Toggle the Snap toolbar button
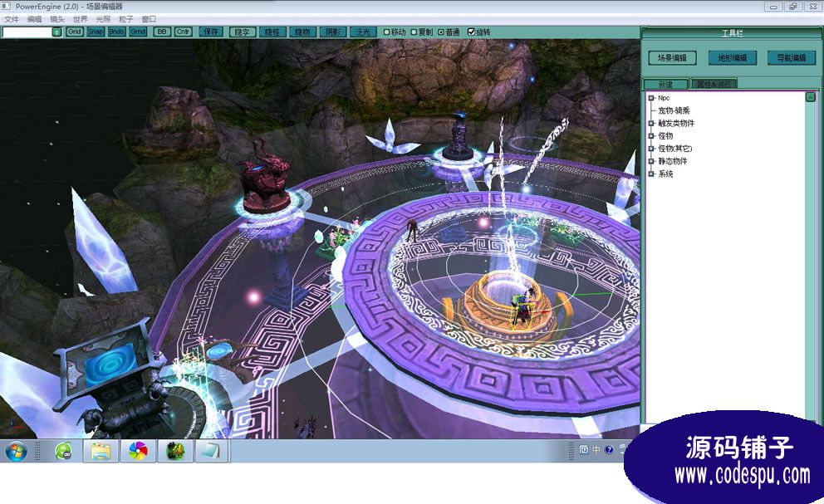Image resolution: width=824 pixels, height=504 pixels. tap(96, 32)
